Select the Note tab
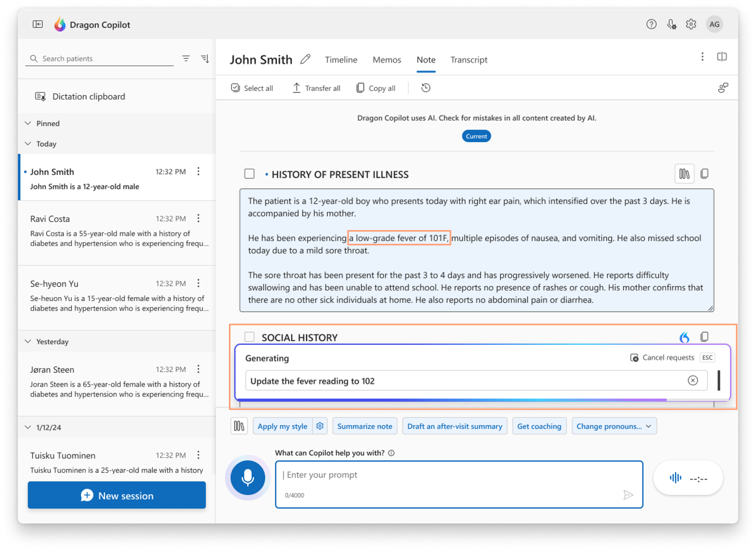 pos(426,60)
